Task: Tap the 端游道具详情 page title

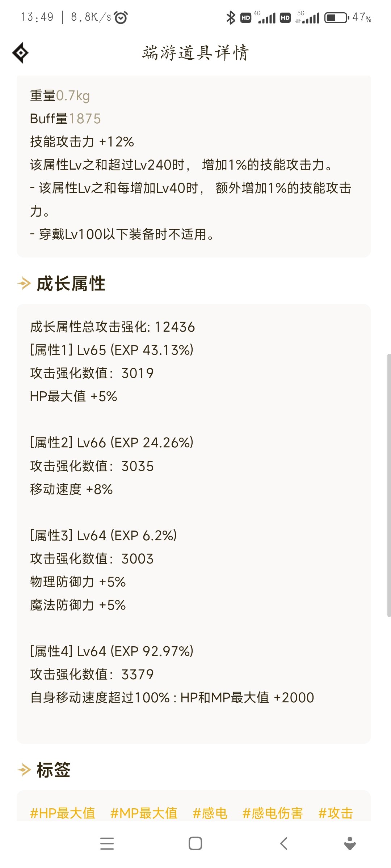Action: point(195,53)
